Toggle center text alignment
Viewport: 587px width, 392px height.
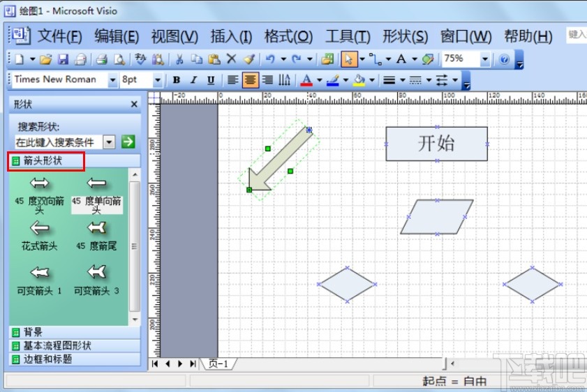pos(250,80)
